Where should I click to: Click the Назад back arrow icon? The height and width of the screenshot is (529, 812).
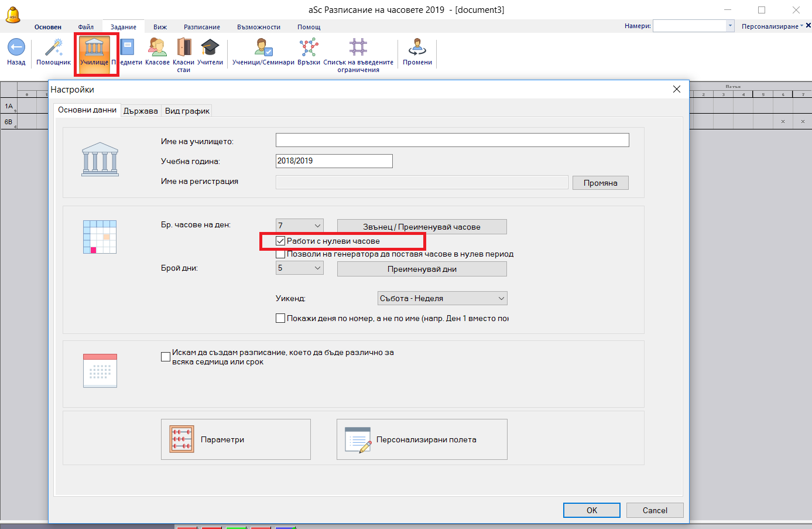pos(16,47)
